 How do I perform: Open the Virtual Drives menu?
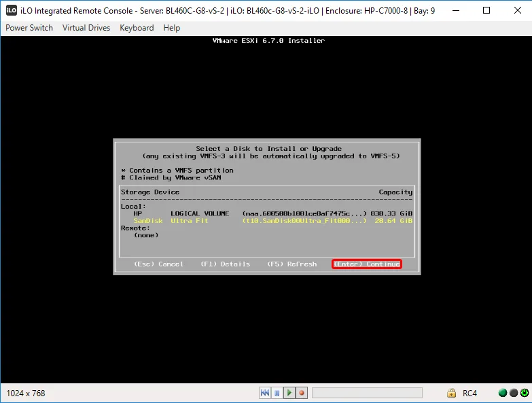pyautogui.click(x=86, y=28)
